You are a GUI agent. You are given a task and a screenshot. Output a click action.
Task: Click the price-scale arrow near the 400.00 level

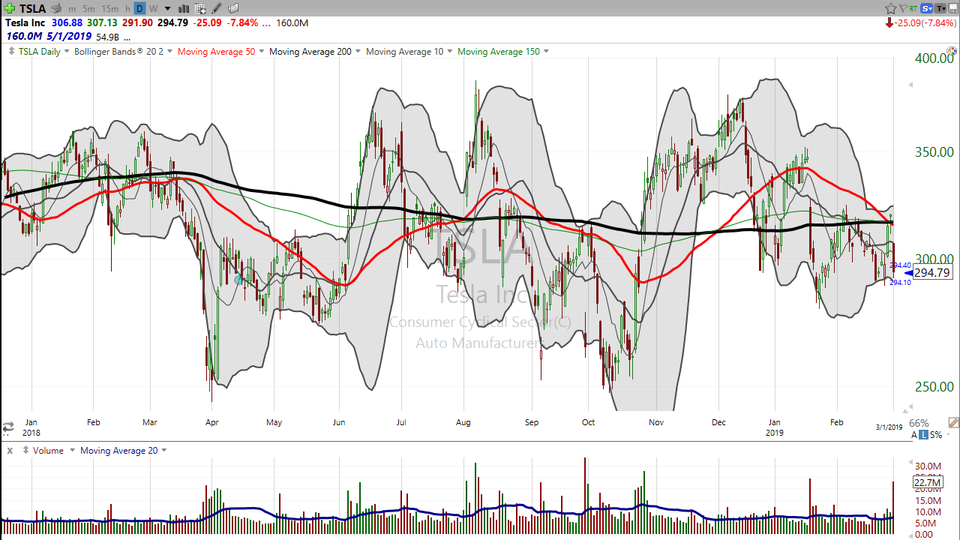(x=911, y=84)
